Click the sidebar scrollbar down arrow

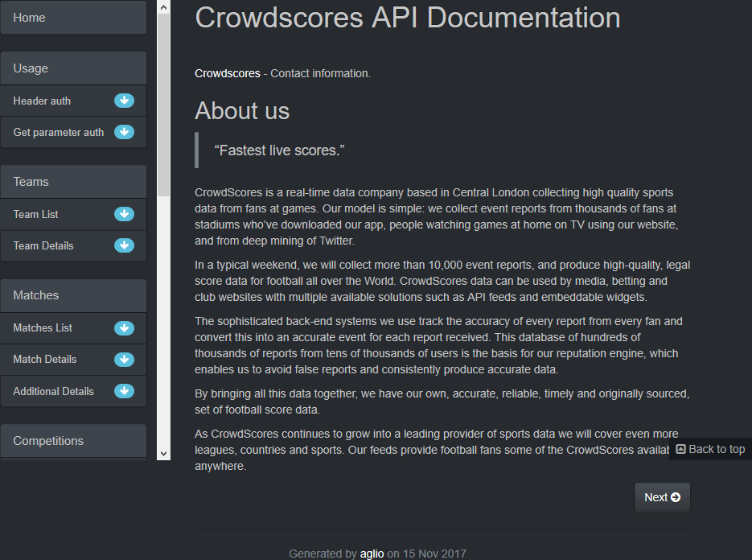[163, 454]
